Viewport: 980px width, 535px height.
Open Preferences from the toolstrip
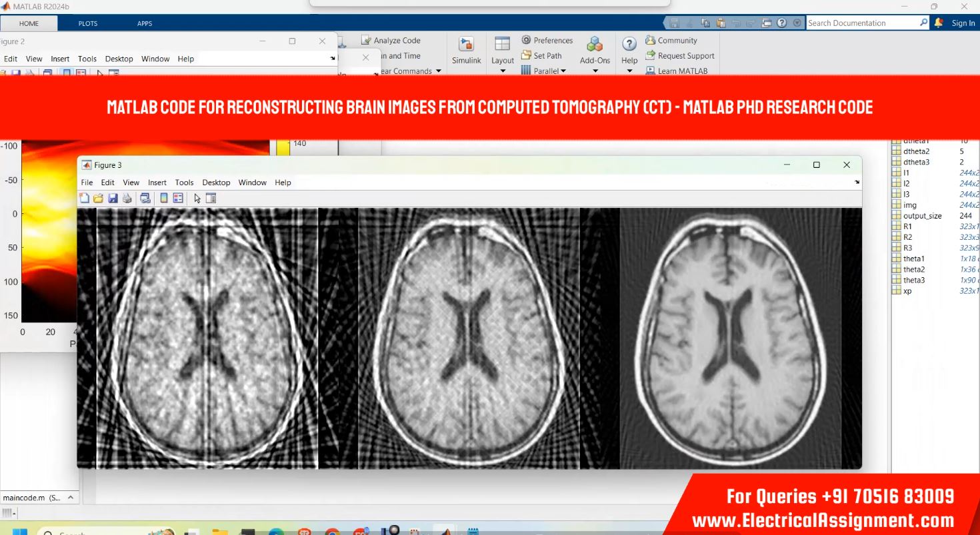pyautogui.click(x=547, y=40)
